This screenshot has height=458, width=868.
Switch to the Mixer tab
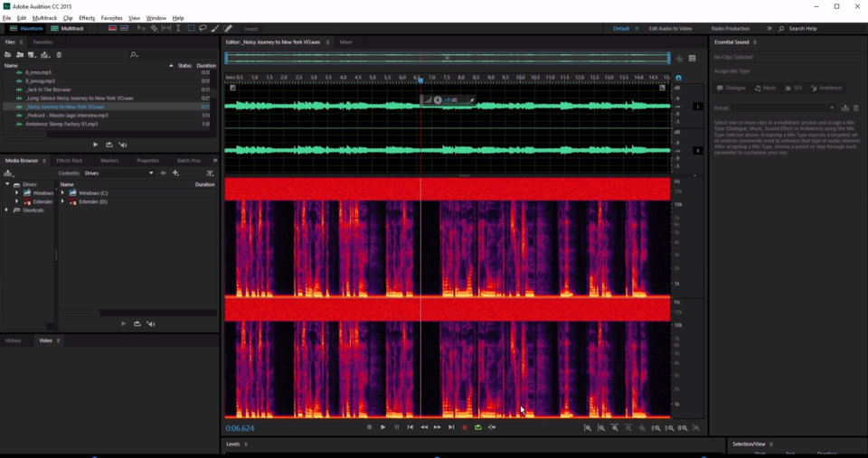click(346, 42)
